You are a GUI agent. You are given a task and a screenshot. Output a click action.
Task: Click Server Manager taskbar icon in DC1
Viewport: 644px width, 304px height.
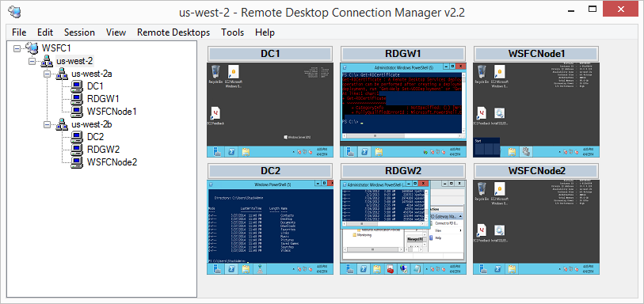point(218,152)
